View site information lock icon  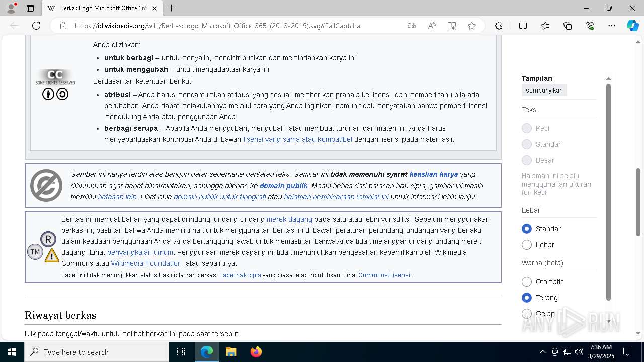coord(63,26)
